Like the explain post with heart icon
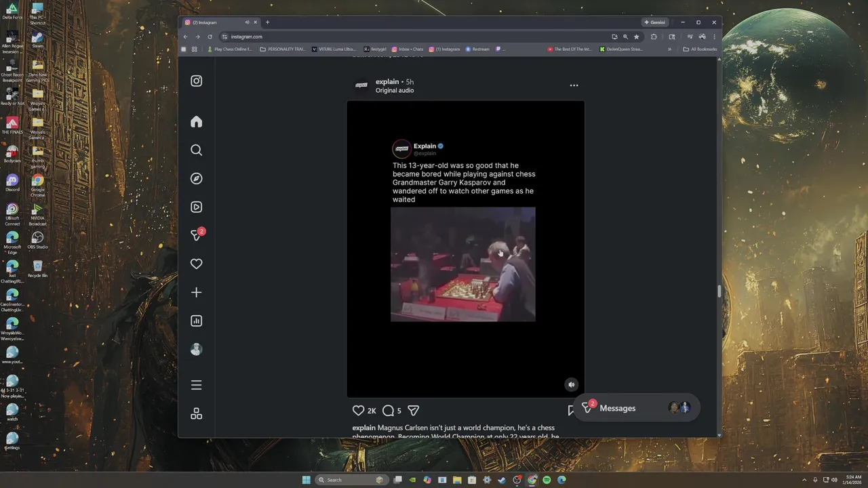 click(358, 411)
